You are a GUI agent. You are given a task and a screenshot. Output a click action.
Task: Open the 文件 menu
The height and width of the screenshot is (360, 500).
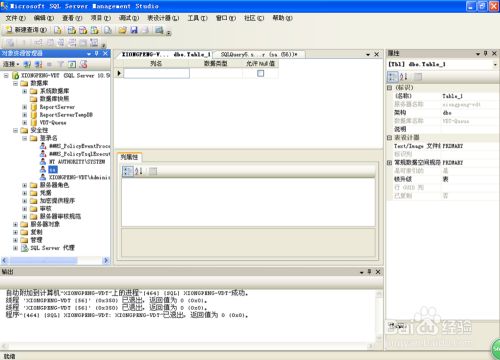[x=15, y=18]
